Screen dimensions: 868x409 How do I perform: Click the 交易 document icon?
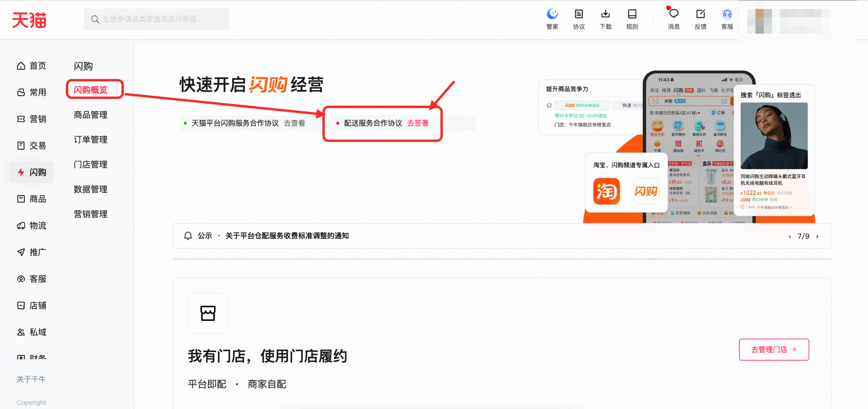pos(21,145)
